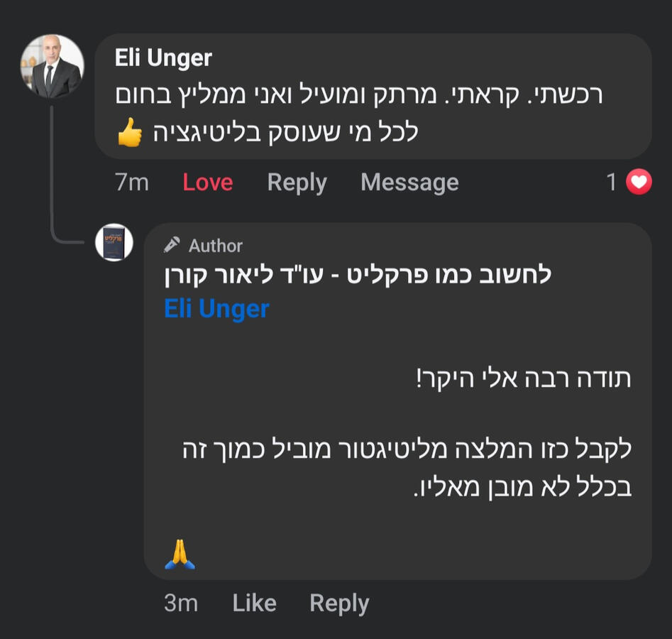Click the blue Eli Unger mention

(x=216, y=309)
